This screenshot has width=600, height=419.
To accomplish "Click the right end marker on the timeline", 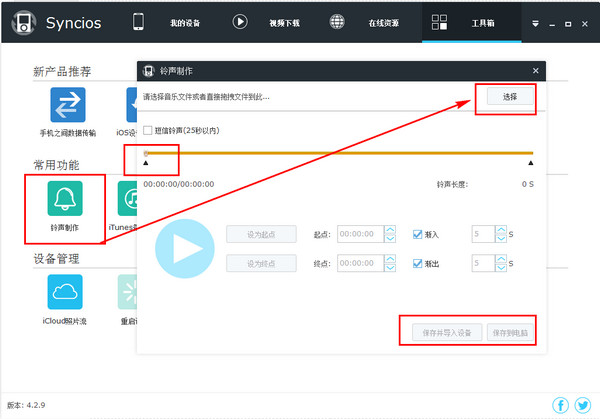I will (530, 162).
